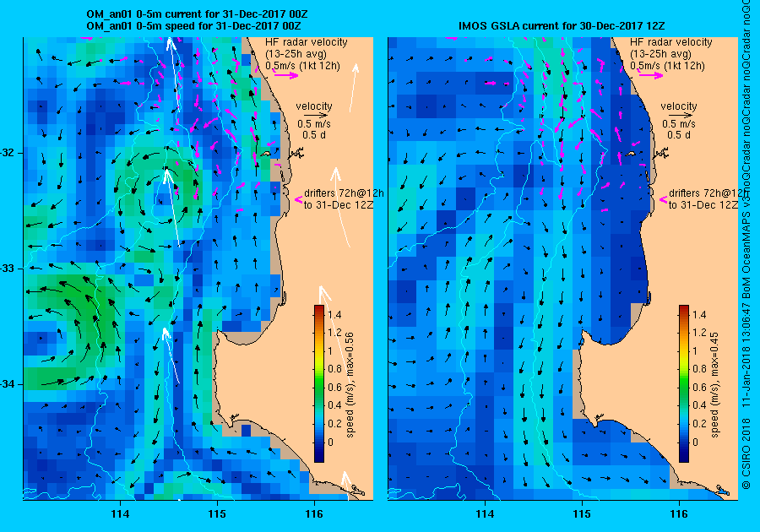Click the 1.4 tick on left colorbar
This screenshot has width=760, height=532.
pyautogui.click(x=334, y=315)
